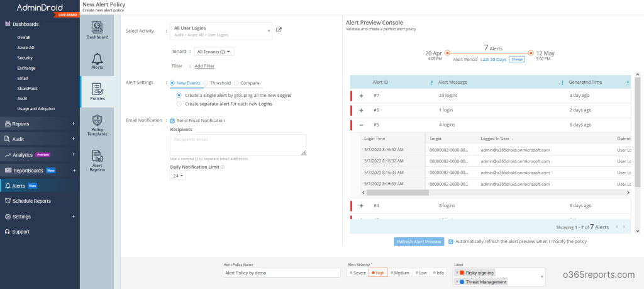Open the Schedule Reports menu item

(31, 201)
